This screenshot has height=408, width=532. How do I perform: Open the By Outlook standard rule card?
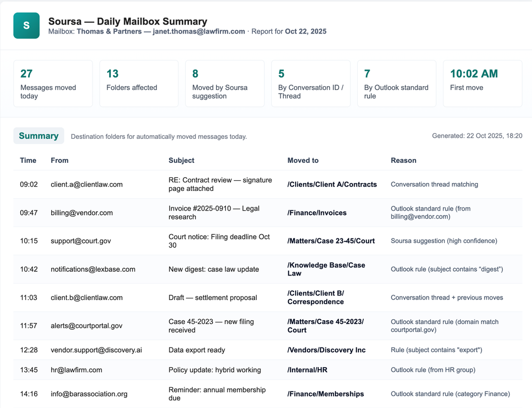point(397,84)
